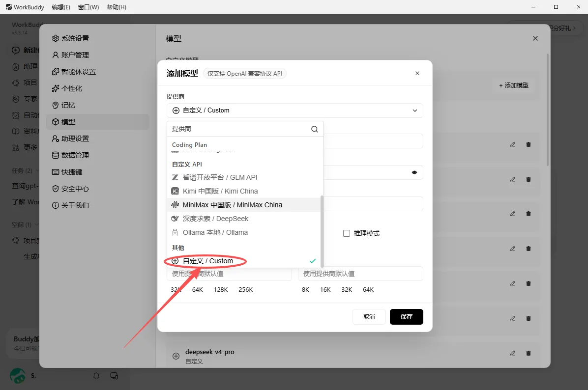Click the 保存 button
The height and width of the screenshot is (390, 588).
click(407, 317)
